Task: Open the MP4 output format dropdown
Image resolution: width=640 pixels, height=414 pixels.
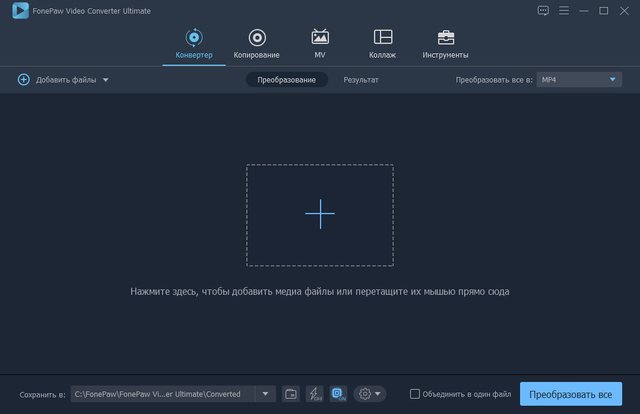Action: [x=579, y=79]
